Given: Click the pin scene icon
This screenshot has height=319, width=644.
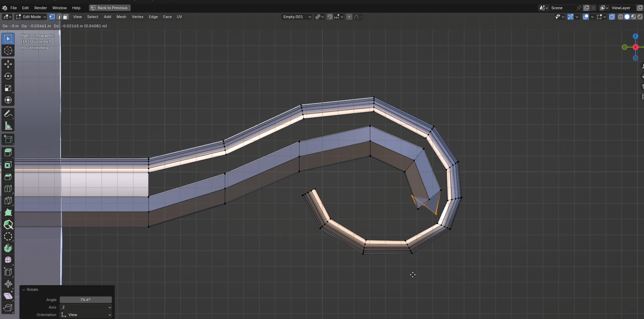Looking at the screenshot, I should (579, 8).
